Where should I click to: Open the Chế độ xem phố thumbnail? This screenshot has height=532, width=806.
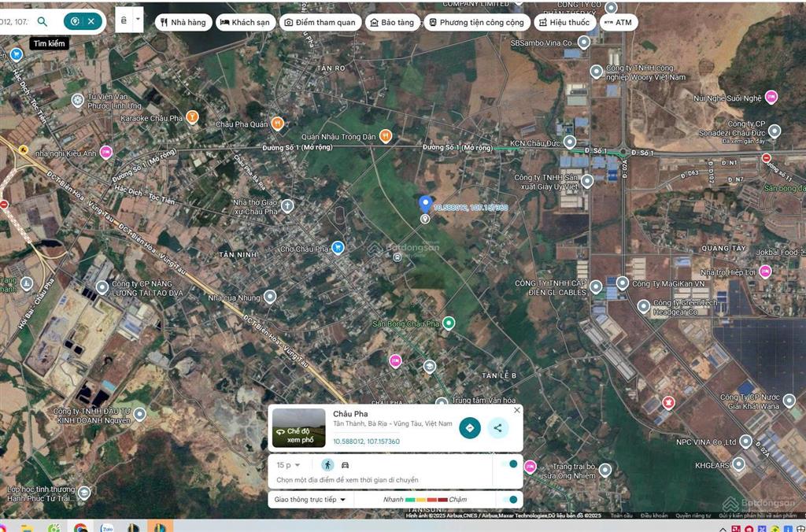298,427
